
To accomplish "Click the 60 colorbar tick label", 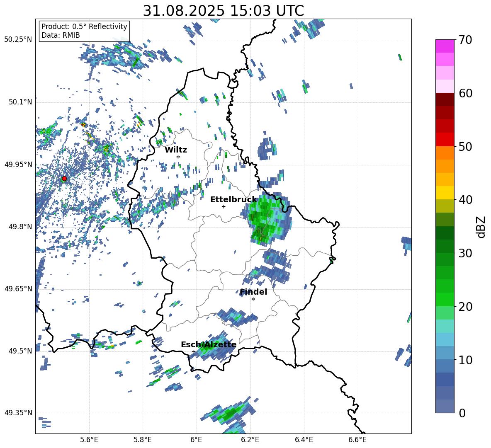I will (465, 93).
